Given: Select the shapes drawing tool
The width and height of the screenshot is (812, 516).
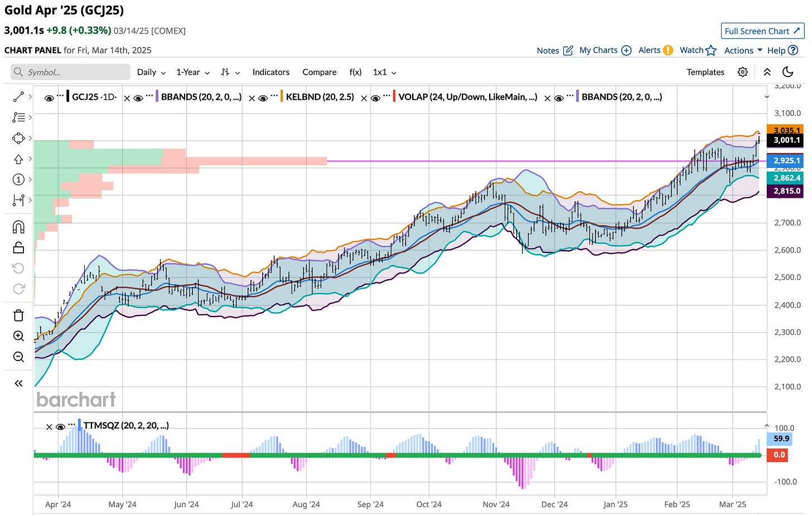Looking at the screenshot, I should point(18,138).
